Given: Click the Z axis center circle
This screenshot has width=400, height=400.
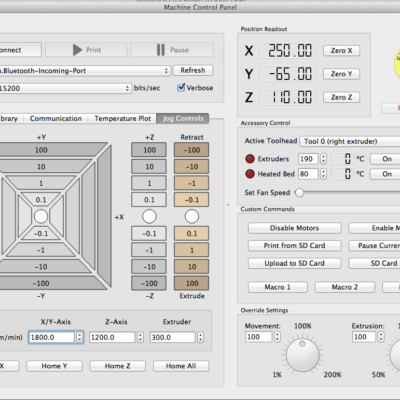Looking at the screenshot, I should 149,216.
